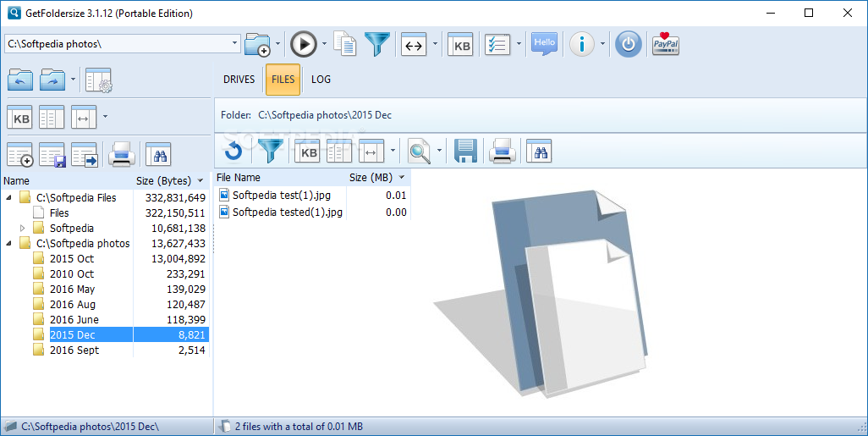
Task: Toggle the KB icon in files toolbar
Action: click(307, 151)
